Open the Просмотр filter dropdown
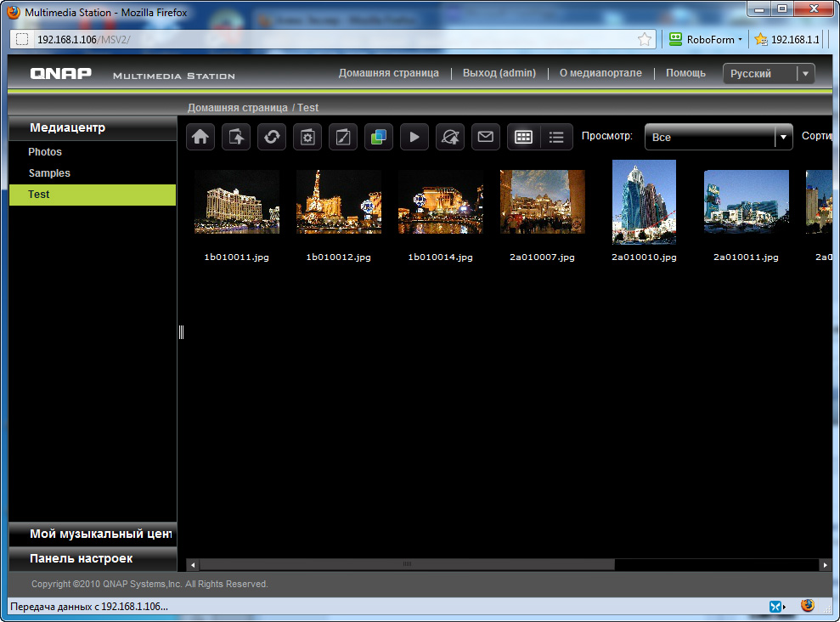 718,137
